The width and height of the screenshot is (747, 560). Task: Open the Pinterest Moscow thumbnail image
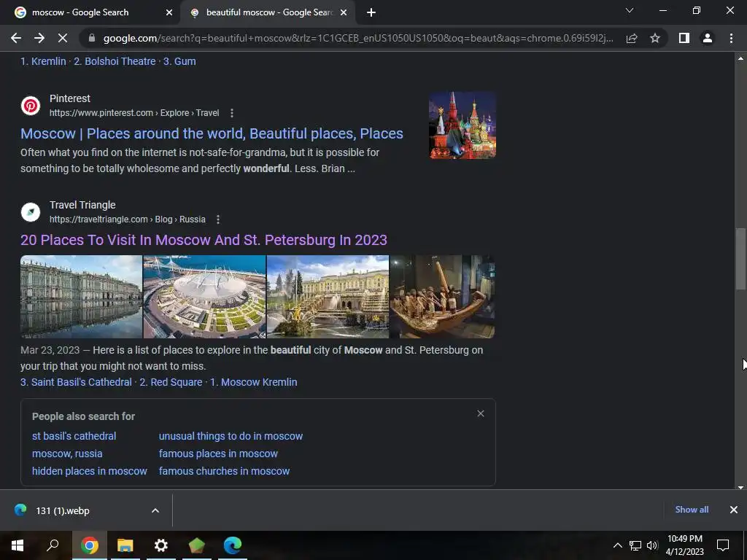point(462,125)
